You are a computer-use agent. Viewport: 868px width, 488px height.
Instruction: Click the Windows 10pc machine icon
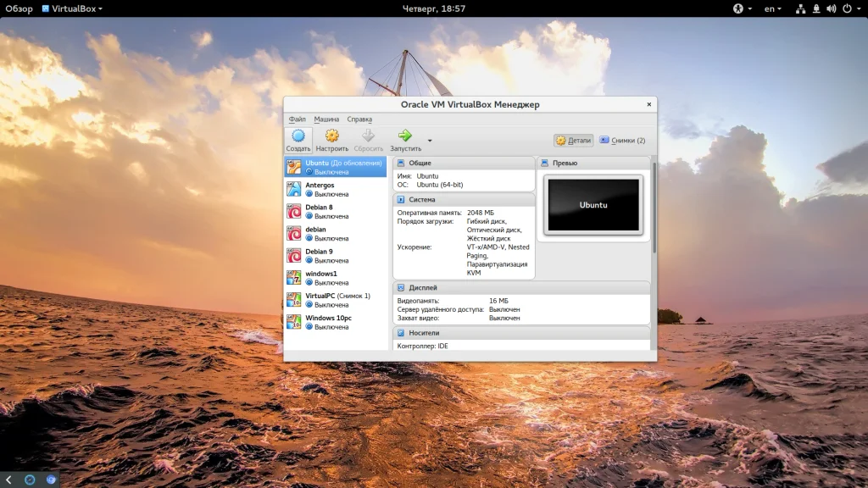pos(294,322)
